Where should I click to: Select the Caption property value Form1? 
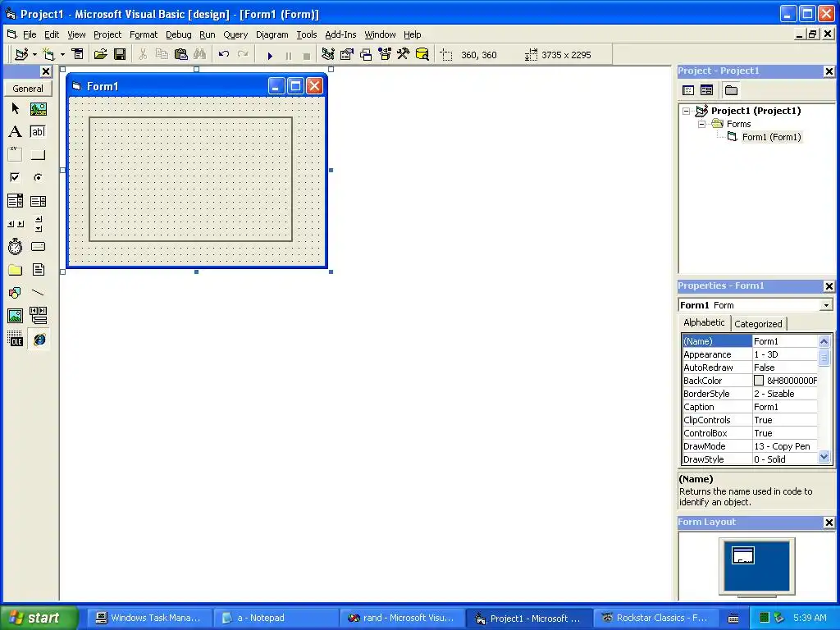[x=785, y=407]
